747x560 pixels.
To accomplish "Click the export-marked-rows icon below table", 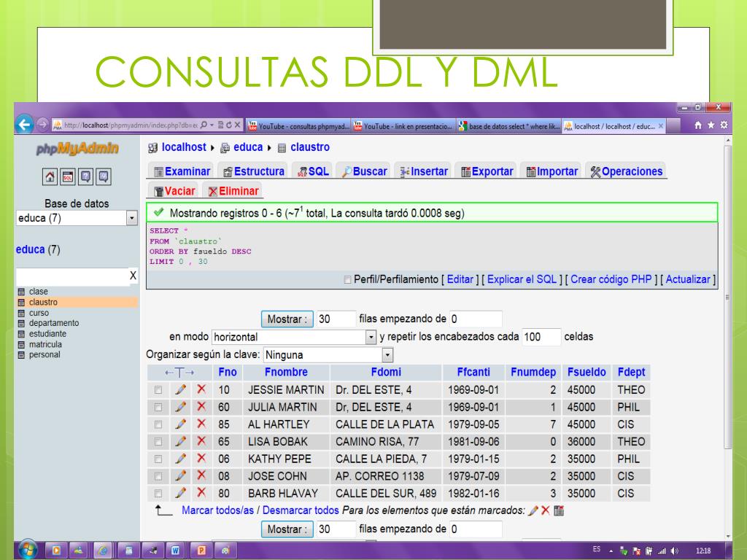I will pyautogui.click(x=559, y=510).
